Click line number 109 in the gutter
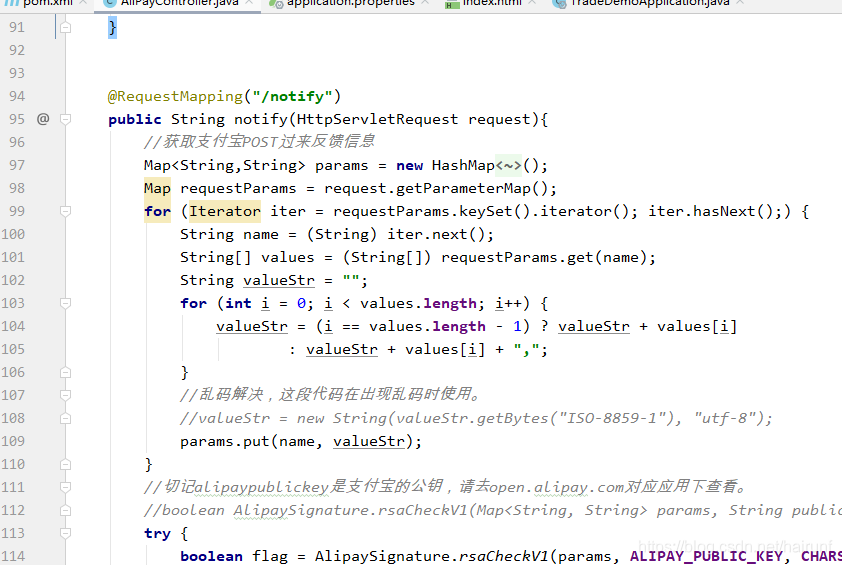This screenshot has height=565, width=842. [x=13, y=441]
